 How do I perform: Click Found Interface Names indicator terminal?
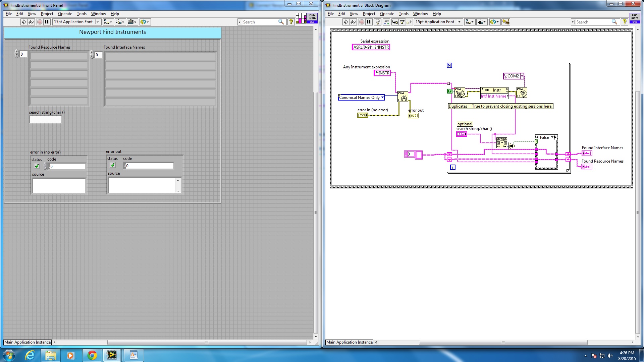tap(587, 153)
